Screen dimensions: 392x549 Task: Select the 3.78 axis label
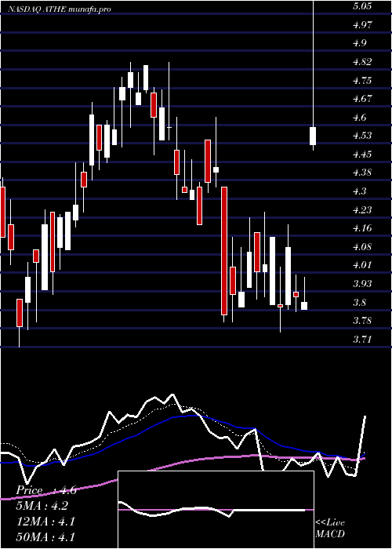click(362, 320)
